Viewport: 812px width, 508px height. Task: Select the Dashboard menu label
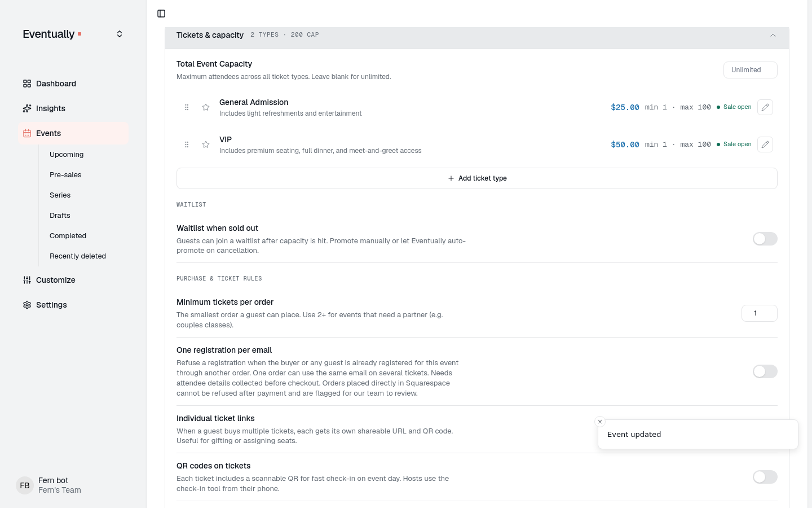pos(56,84)
